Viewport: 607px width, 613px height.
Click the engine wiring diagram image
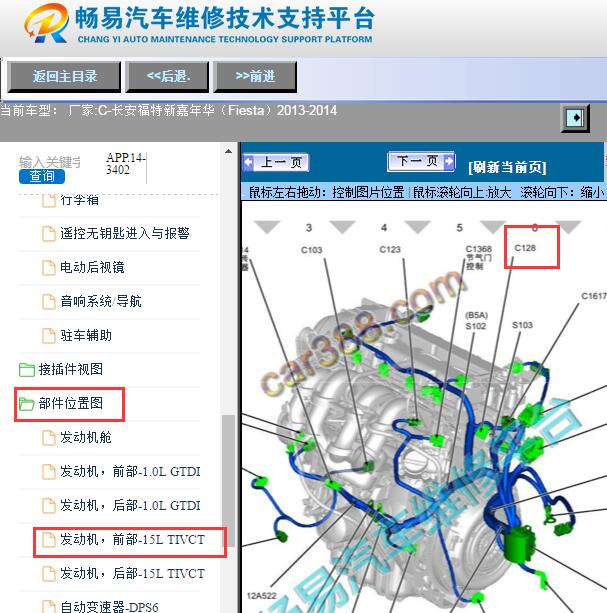point(424,407)
